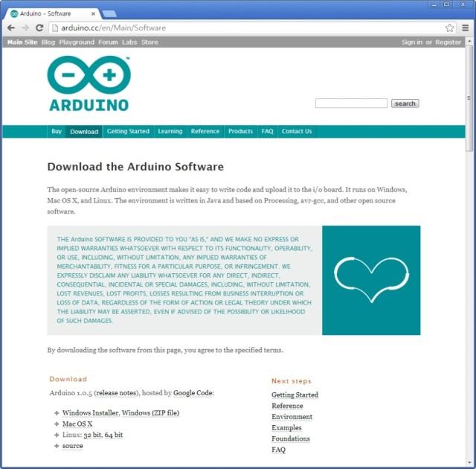This screenshot has height=469, width=476.
Task: Click Sign in link
Action: [411, 42]
